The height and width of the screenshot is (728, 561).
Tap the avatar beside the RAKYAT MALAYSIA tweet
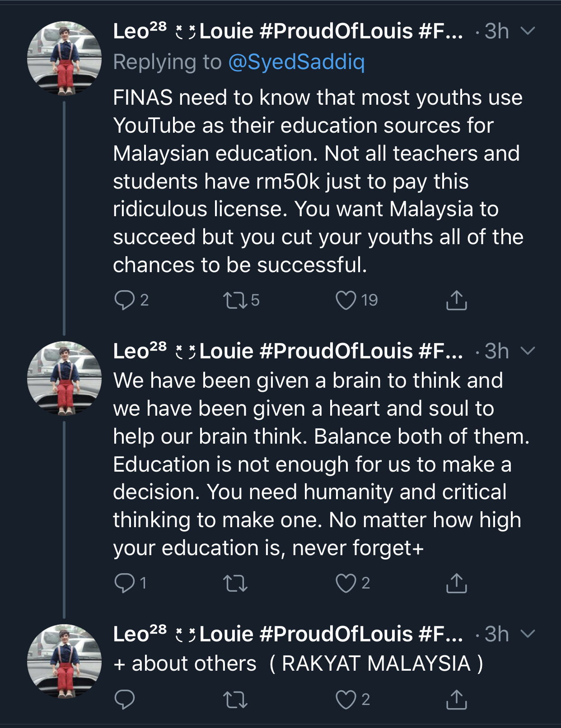point(64,661)
